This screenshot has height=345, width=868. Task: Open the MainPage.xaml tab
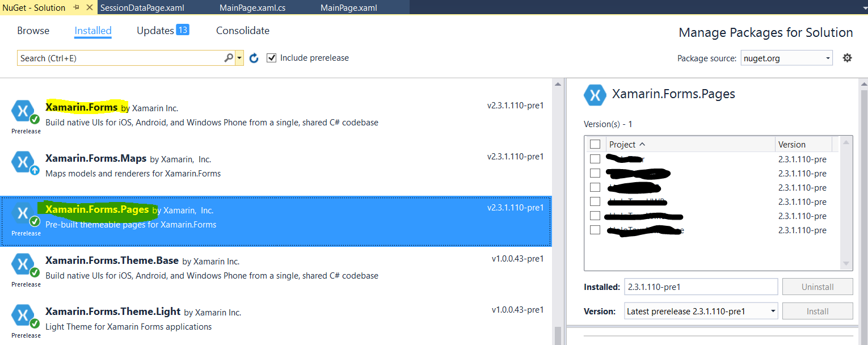click(348, 7)
